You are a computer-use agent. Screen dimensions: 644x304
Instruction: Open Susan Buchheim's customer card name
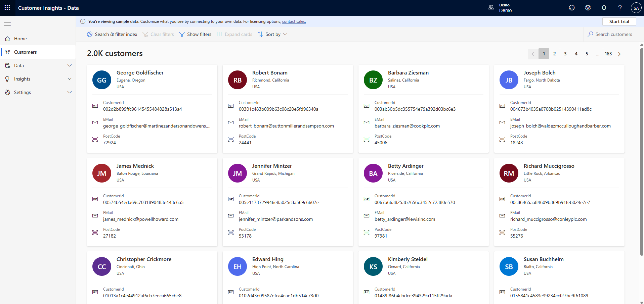click(544, 259)
